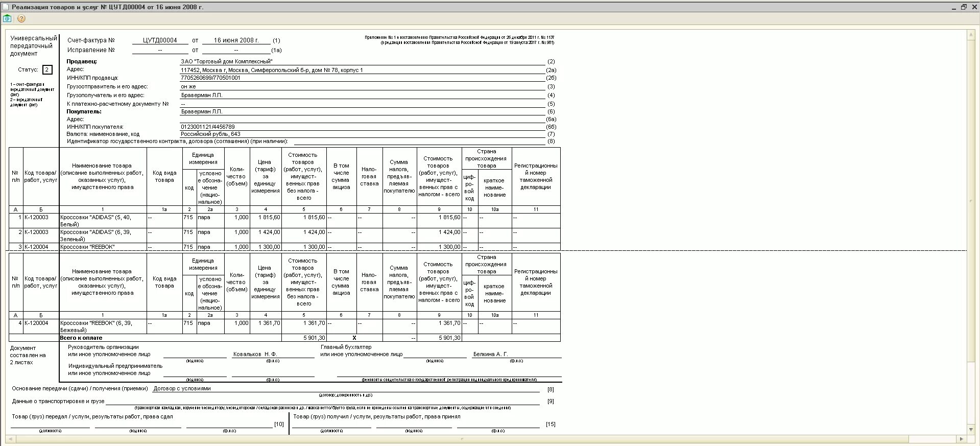Close the Реализация товаров и услуг window
The image size is (980, 446).
[x=974, y=7]
